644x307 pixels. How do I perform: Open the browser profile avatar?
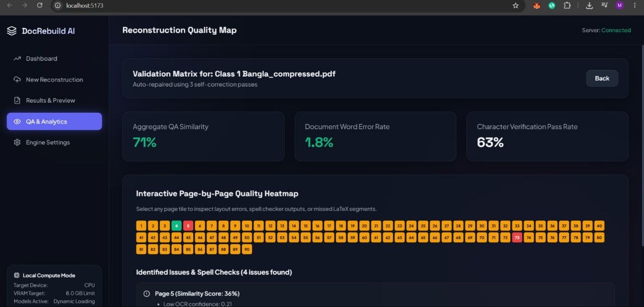[619, 6]
